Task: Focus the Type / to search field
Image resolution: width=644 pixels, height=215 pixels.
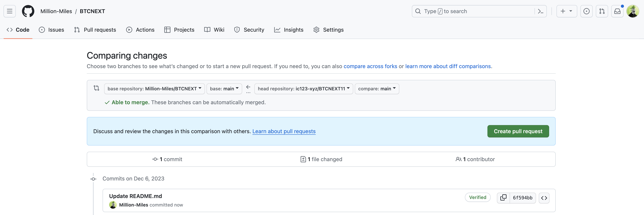Action: tap(479, 11)
